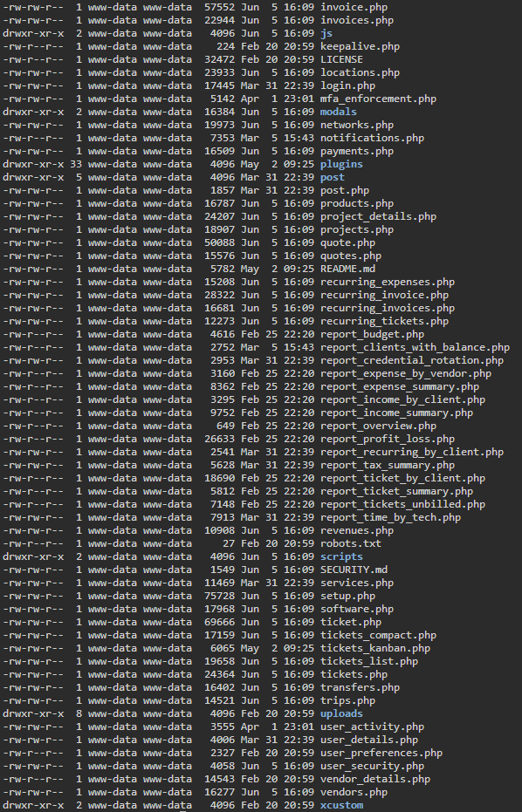Select the report_profit_loss.php filename

388,439
